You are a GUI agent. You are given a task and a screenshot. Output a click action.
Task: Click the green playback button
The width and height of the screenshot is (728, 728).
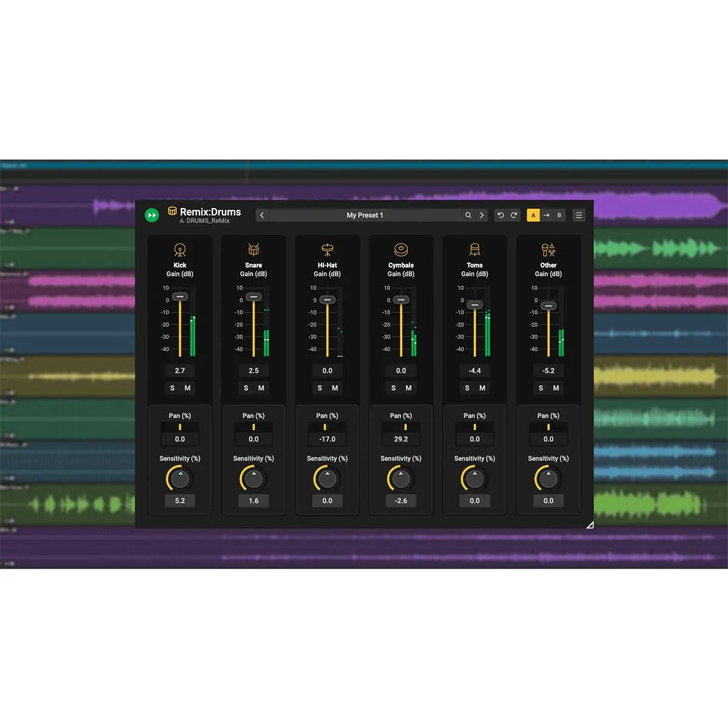point(152,215)
